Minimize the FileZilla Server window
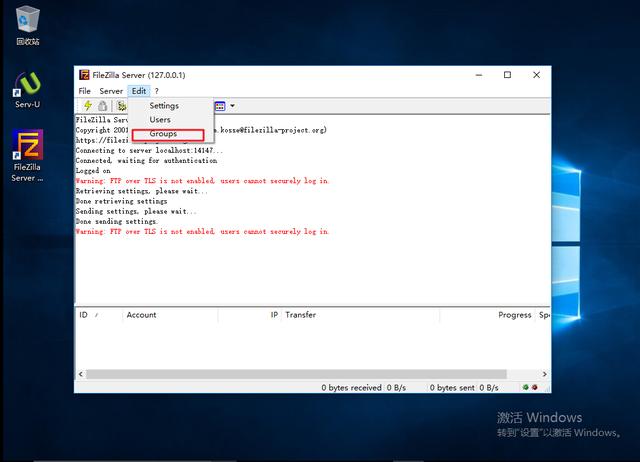 [x=479, y=75]
